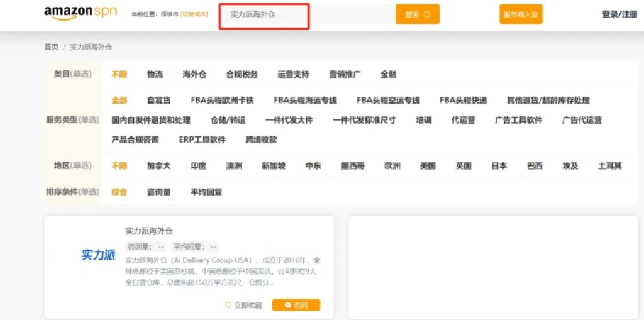644x320 pixels.
Task: Filter by region 土耳其
Action: (610, 166)
